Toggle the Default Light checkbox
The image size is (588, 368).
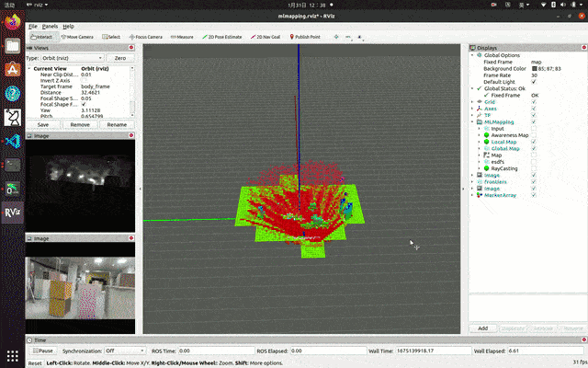tap(534, 82)
